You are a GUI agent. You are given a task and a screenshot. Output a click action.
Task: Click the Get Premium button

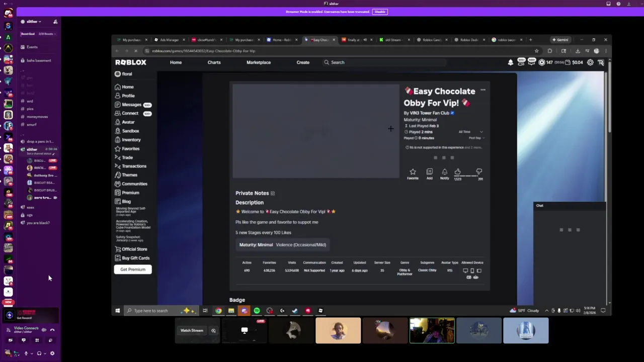(133, 269)
